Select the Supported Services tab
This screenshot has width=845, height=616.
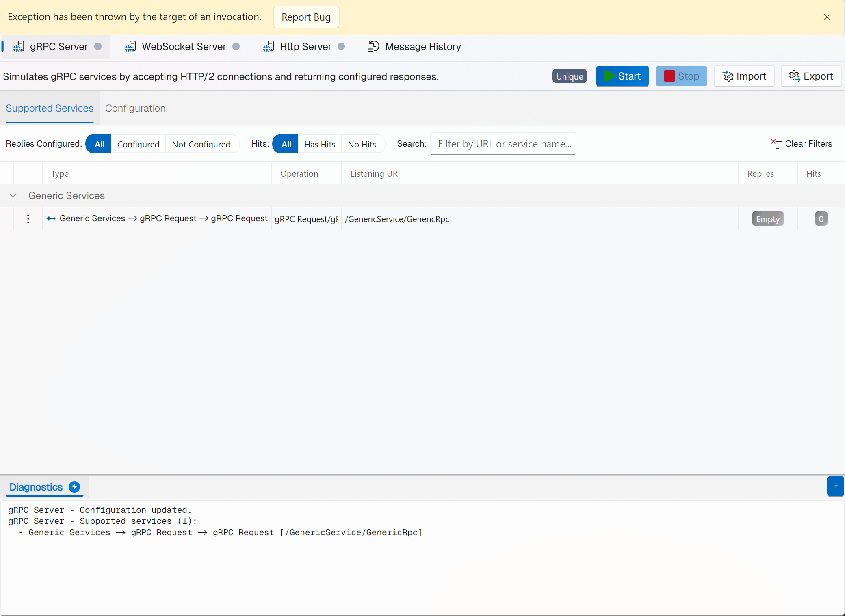[50, 108]
